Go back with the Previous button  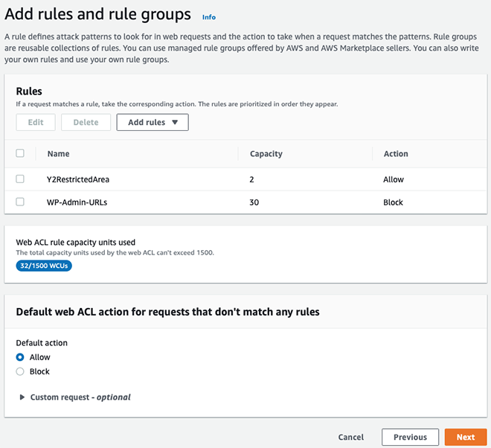(410, 437)
